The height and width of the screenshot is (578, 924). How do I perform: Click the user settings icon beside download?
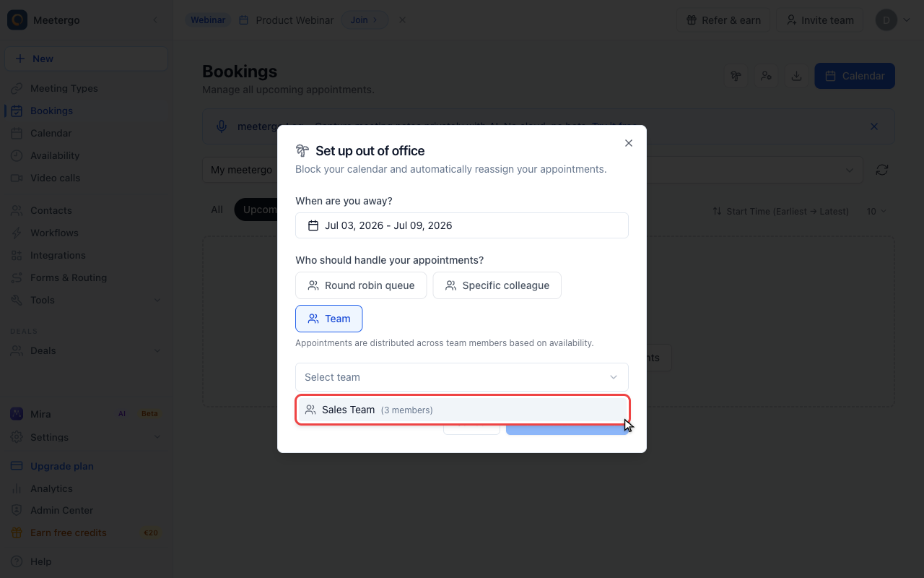pos(766,76)
